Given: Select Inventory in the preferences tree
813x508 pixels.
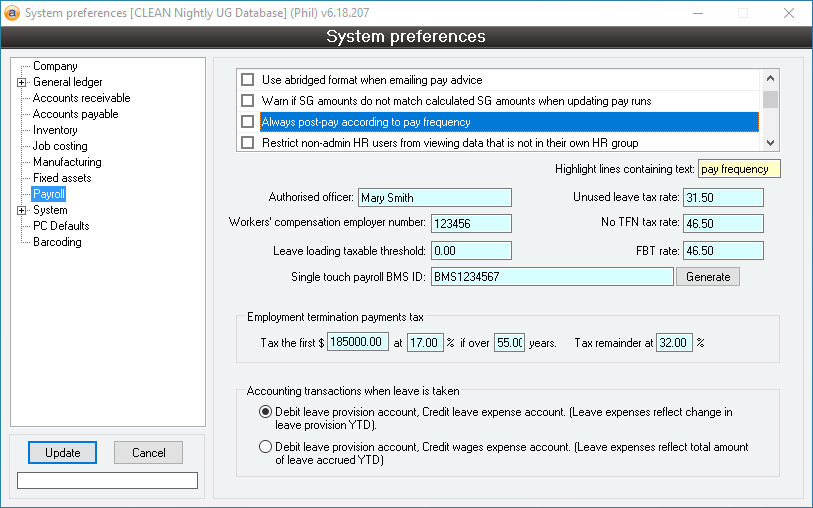Looking at the screenshot, I should (x=55, y=130).
